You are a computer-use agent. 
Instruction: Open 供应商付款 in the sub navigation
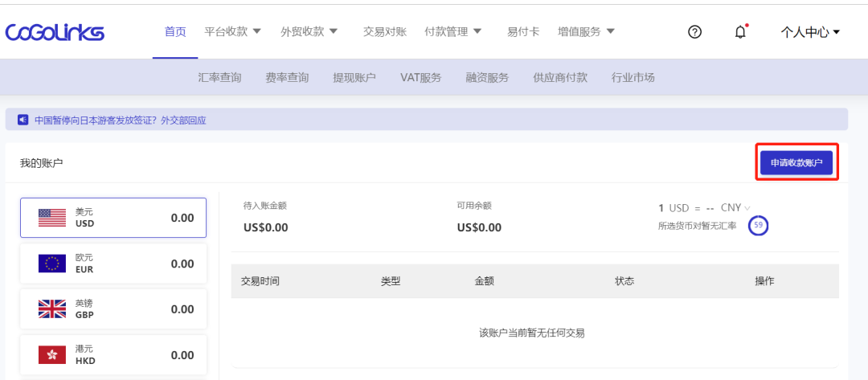(560, 77)
